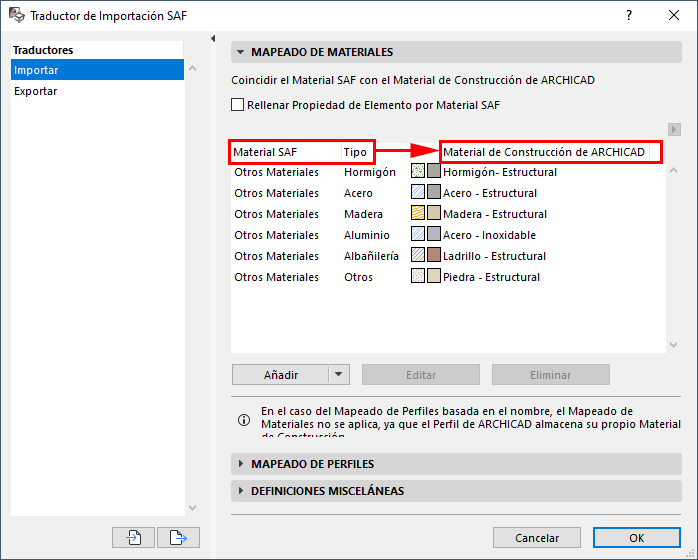This screenshot has height=560, width=698.
Task: Collapse the left Traductores panel with the arrow
Action: coord(213,39)
